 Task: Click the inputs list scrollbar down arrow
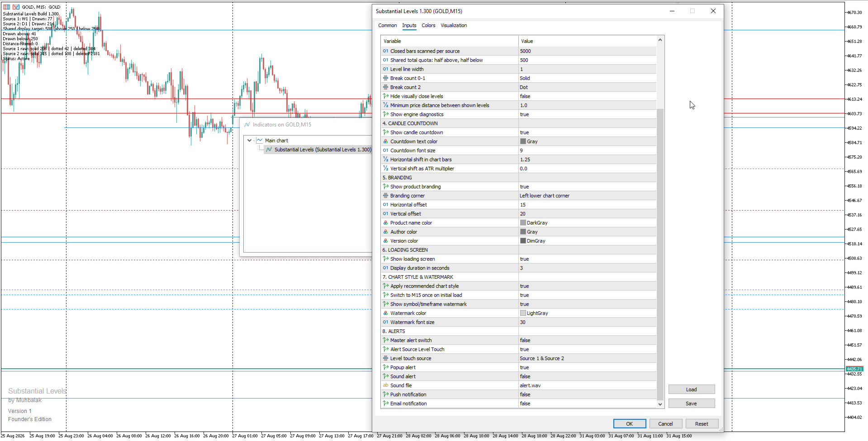coord(660,404)
